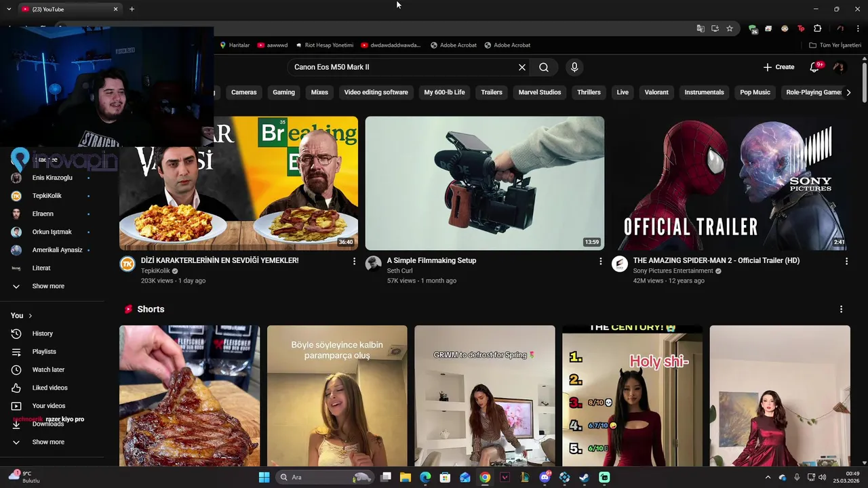Click the taskbar volume icon
Screen dimensions: 868x488
(823, 477)
